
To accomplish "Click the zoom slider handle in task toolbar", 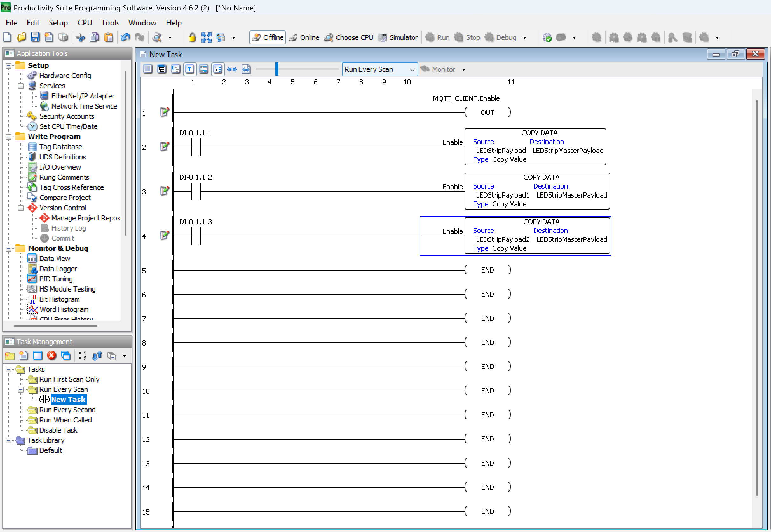I will pos(277,69).
